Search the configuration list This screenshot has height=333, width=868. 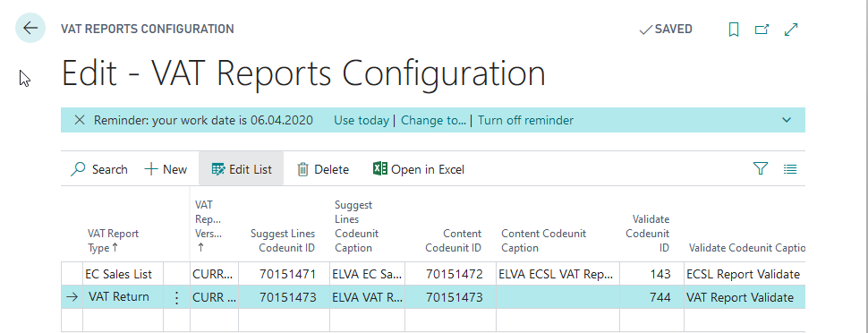(x=99, y=169)
